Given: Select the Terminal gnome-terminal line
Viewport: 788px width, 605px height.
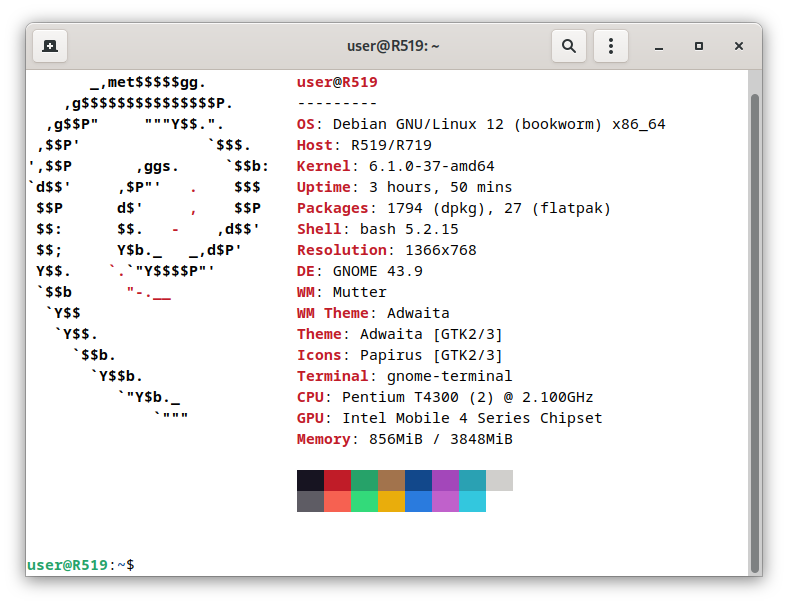Looking at the screenshot, I should 405,376.
